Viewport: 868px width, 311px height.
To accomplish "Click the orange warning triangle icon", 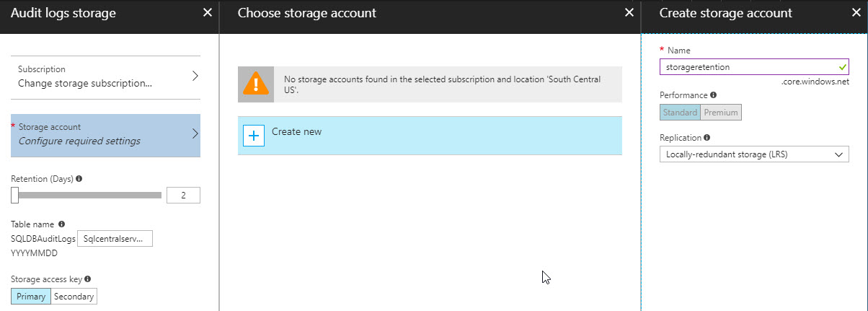I will tap(255, 84).
